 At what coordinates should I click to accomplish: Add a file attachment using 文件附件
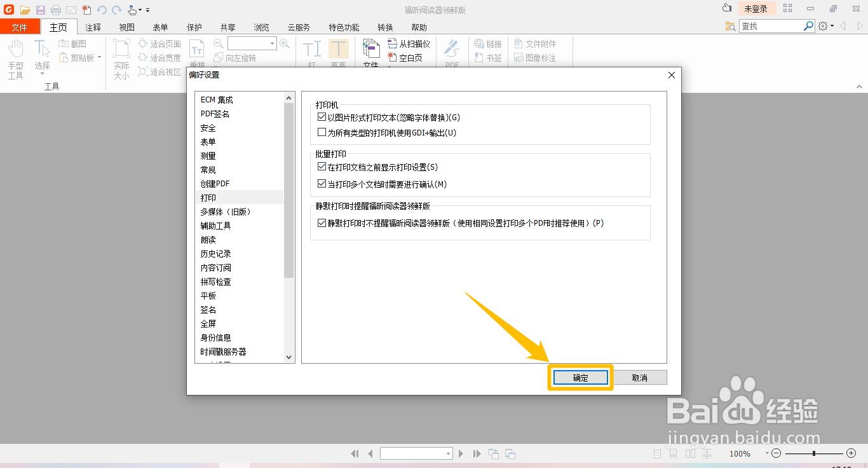click(540, 43)
